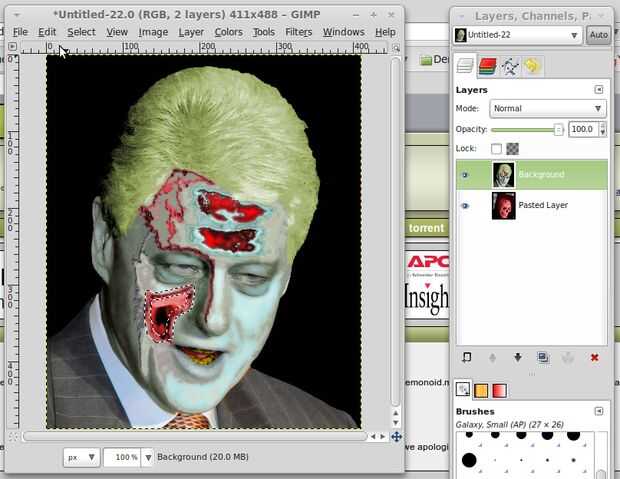Click the New Layer icon
620x479 pixels.
tap(467, 358)
